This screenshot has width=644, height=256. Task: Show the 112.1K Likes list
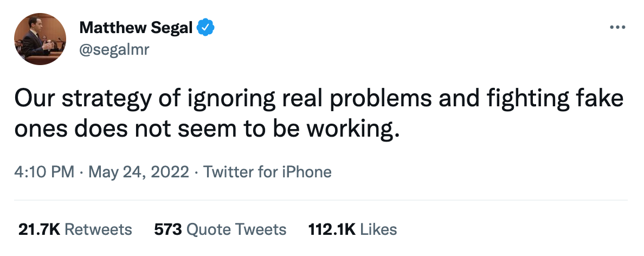tap(353, 229)
